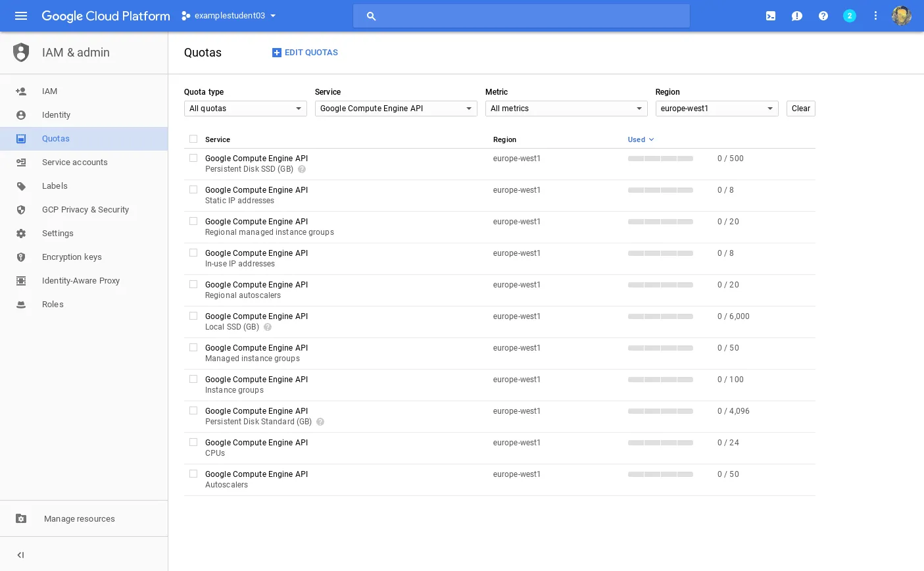
Task: Select the Regional autoscalers quota checkbox
Action: click(193, 284)
